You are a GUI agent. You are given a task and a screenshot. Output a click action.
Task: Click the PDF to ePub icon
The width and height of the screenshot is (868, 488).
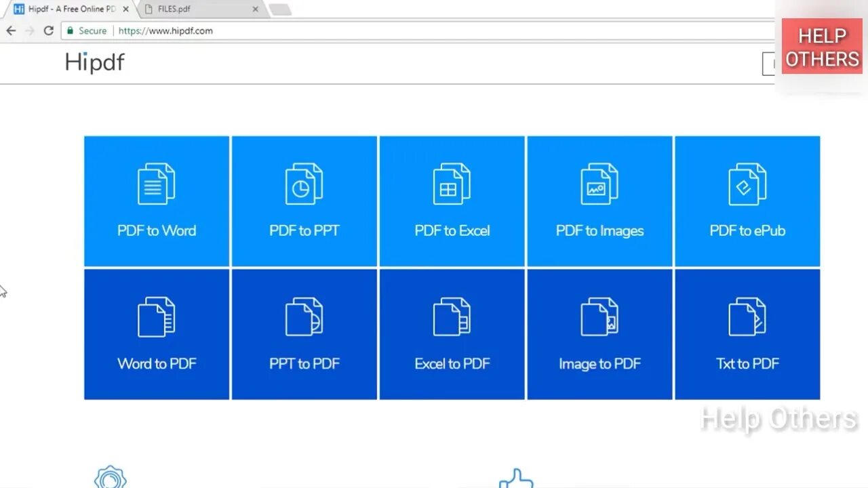pos(747,184)
